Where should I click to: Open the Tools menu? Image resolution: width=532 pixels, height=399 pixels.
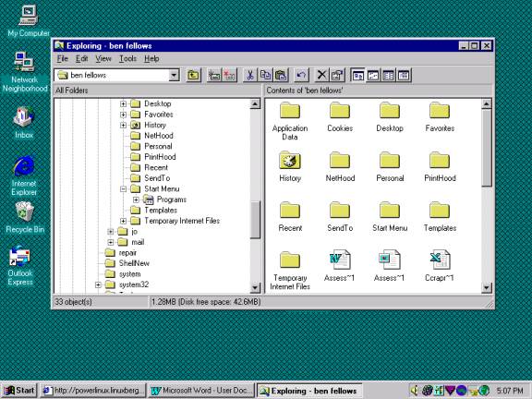coord(127,59)
